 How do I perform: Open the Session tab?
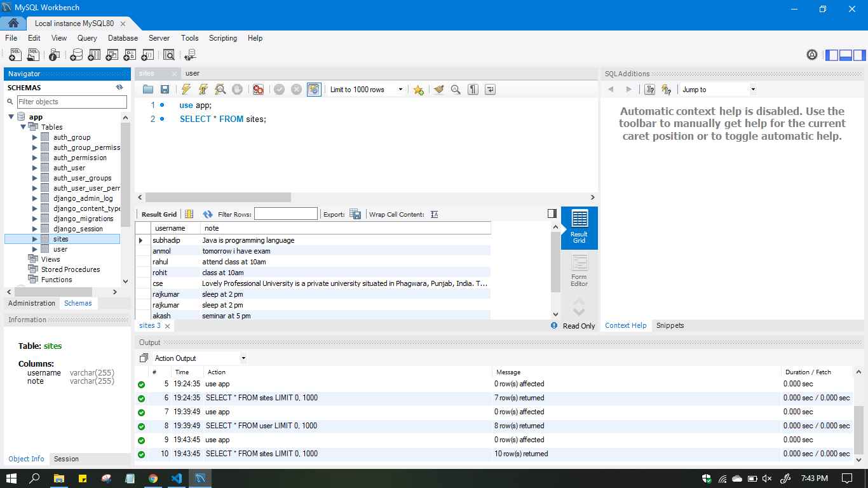(x=66, y=459)
